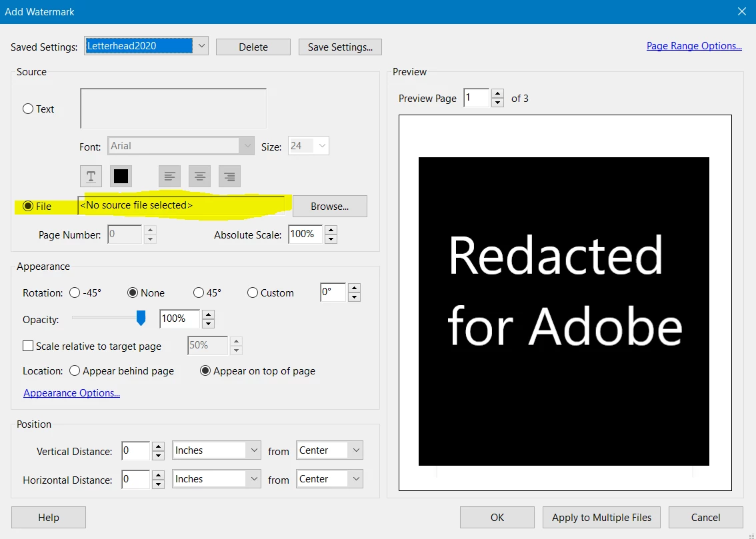This screenshot has width=756, height=539.
Task: Click the Preview Page number field
Action: pos(477,98)
